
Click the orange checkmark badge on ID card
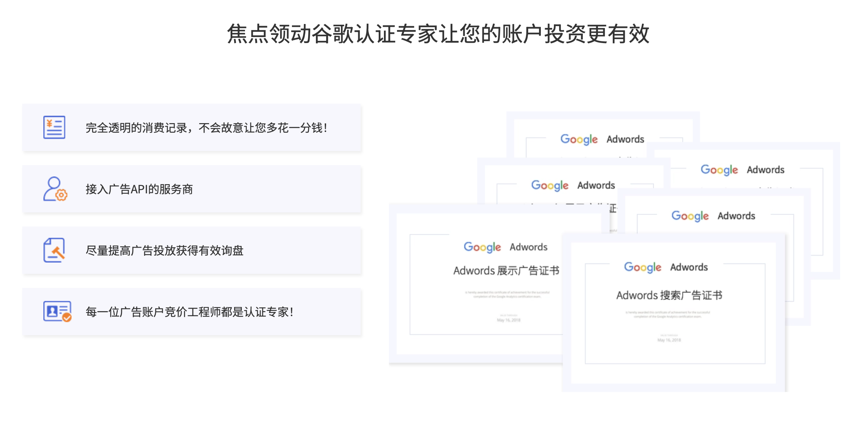click(67, 318)
